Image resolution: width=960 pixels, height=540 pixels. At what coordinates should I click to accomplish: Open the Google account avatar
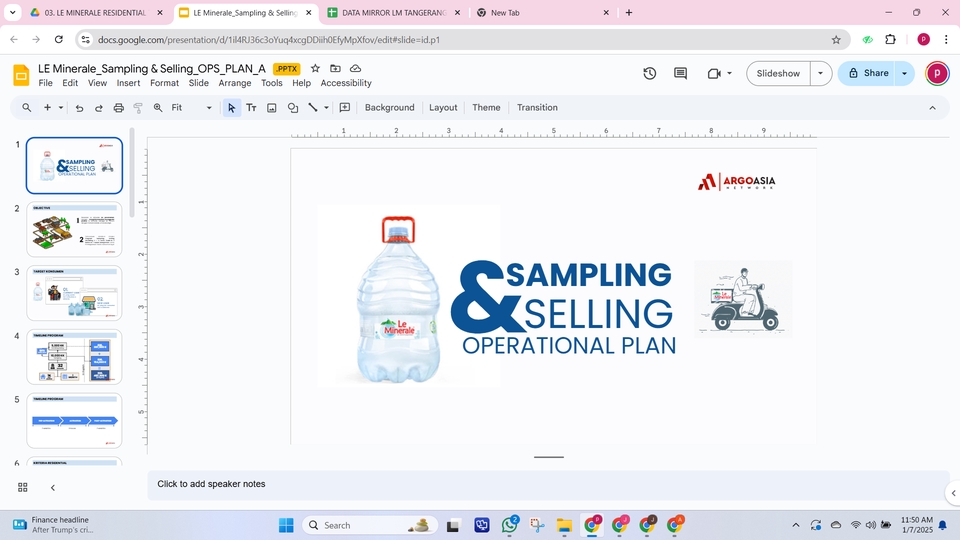coord(937,73)
